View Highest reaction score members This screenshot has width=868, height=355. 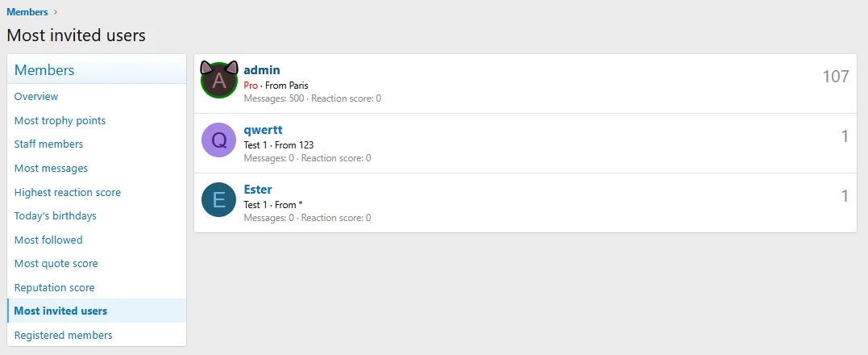click(68, 193)
